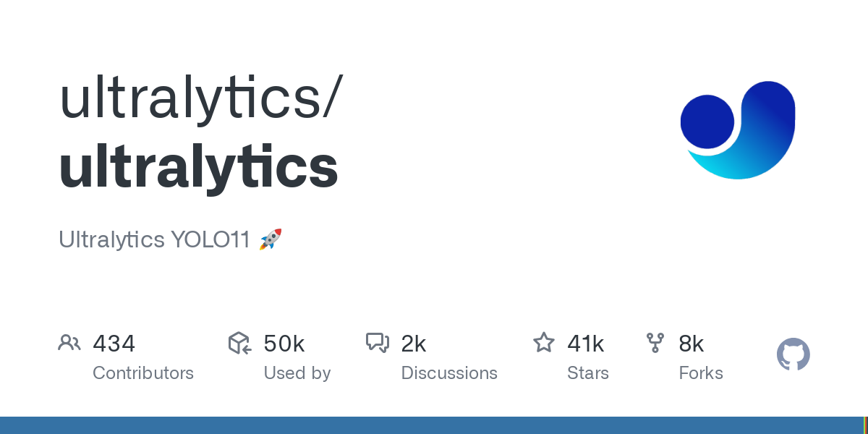Image resolution: width=868 pixels, height=434 pixels.
Task: Click the rocket emoji in description
Action: tap(271, 239)
